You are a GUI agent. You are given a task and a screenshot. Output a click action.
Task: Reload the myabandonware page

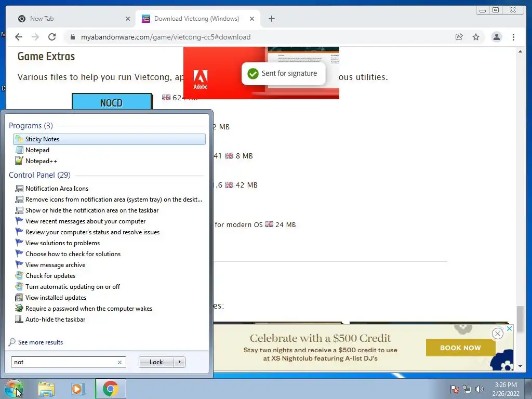pos(52,37)
